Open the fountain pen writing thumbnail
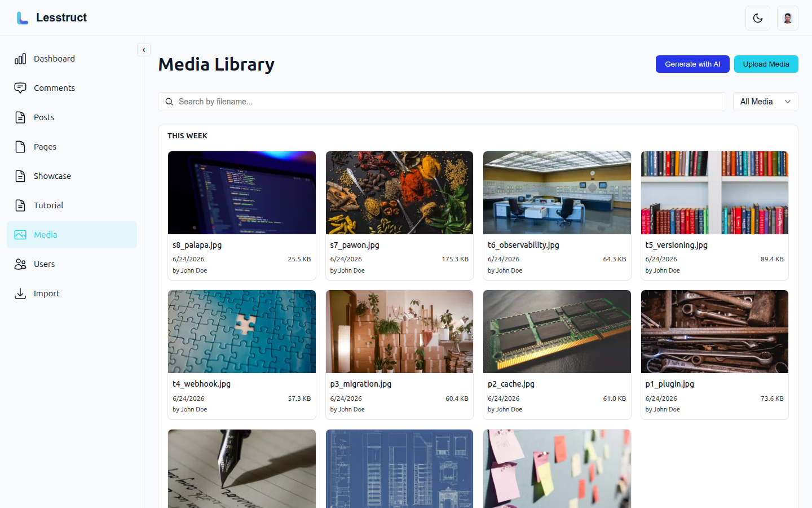812x508 pixels. point(242,469)
